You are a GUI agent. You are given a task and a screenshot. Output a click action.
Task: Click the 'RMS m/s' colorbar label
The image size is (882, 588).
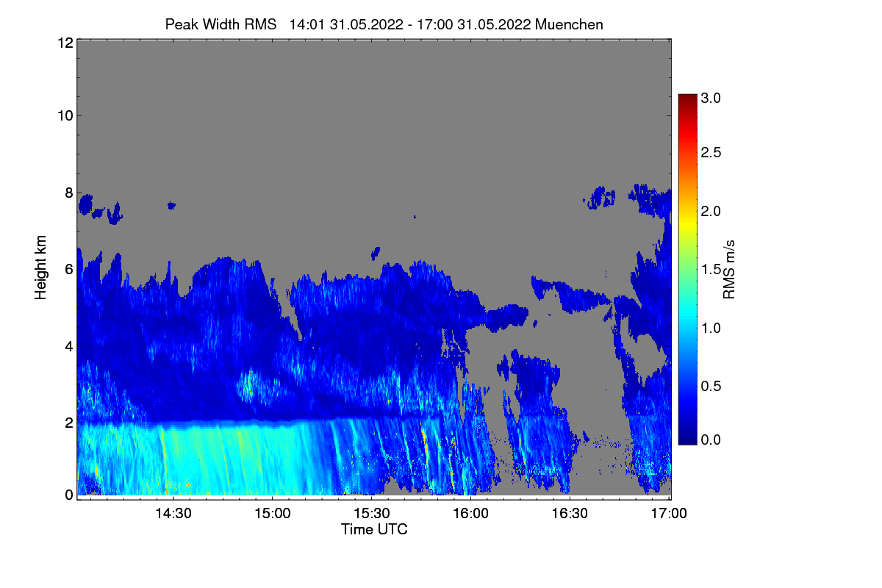(x=729, y=268)
